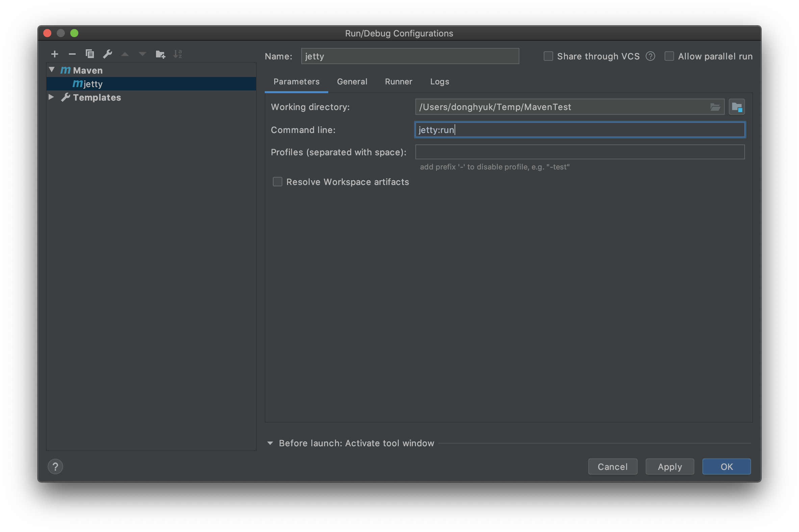Click the Add New Configuration plus icon

coord(55,54)
